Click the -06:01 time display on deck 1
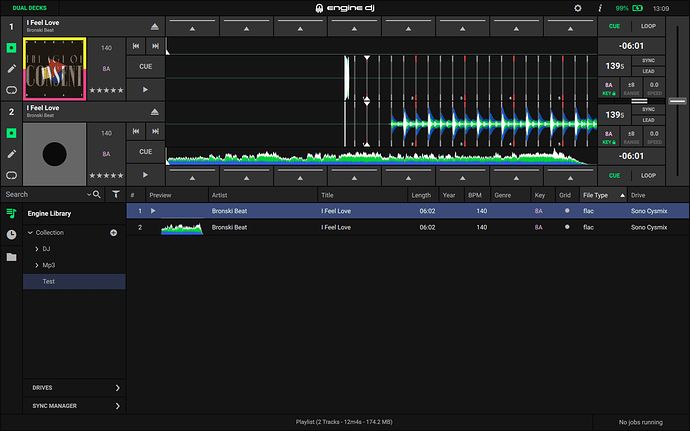The height and width of the screenshot is (431, 690). point(631,46)
